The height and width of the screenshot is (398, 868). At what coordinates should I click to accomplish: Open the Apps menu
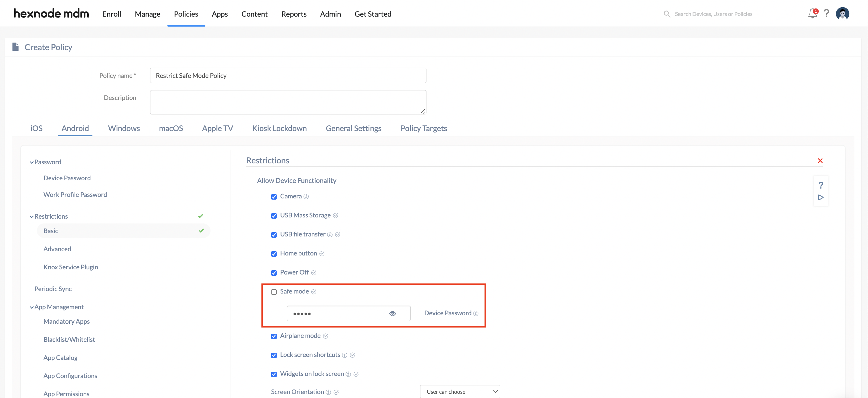pyautogui.click(x=220, y=14)
